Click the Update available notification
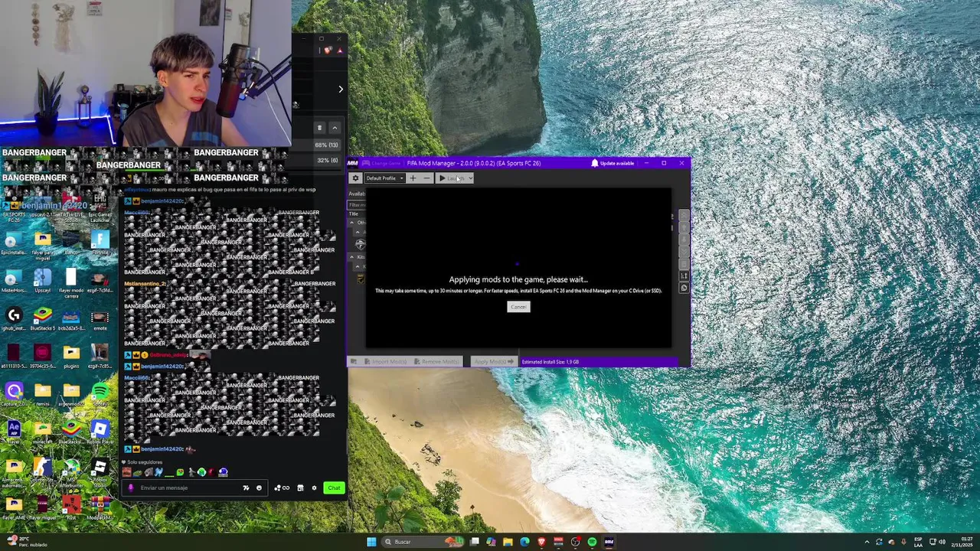The image size is (980, 551). click(x=612, y=163)
